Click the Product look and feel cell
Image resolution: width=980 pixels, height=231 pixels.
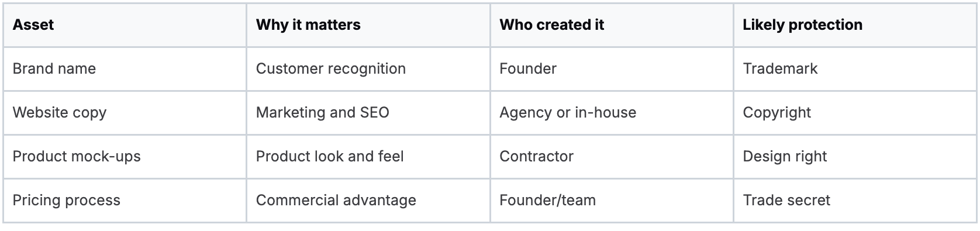pos(368,157)
